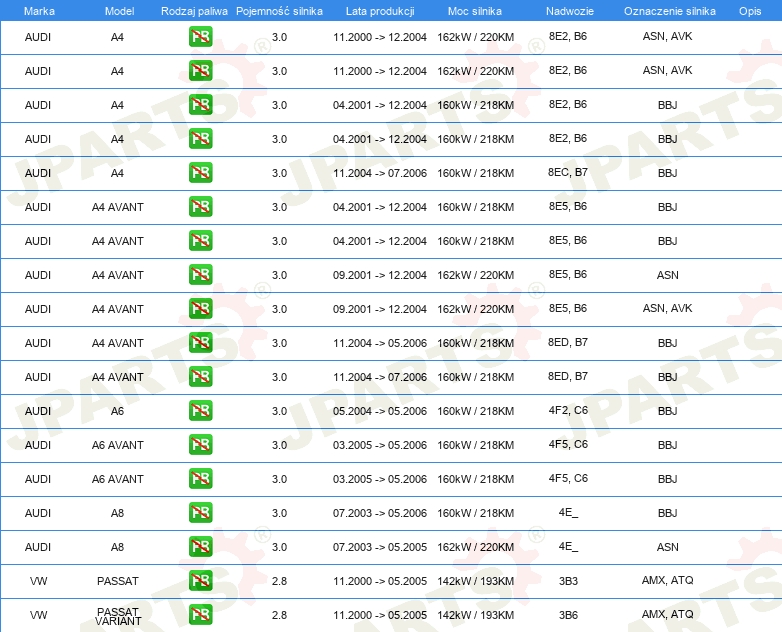
Task: Click '142kW / 193KM' in the 3B6 row
Action: [475, 615]
